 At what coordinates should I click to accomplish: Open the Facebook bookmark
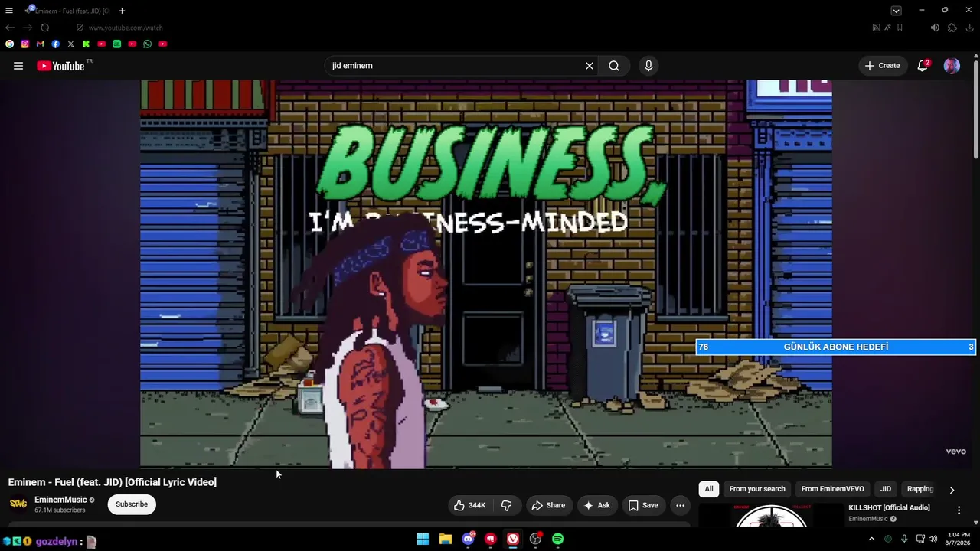pyautogui.click(x=56, y=44)
